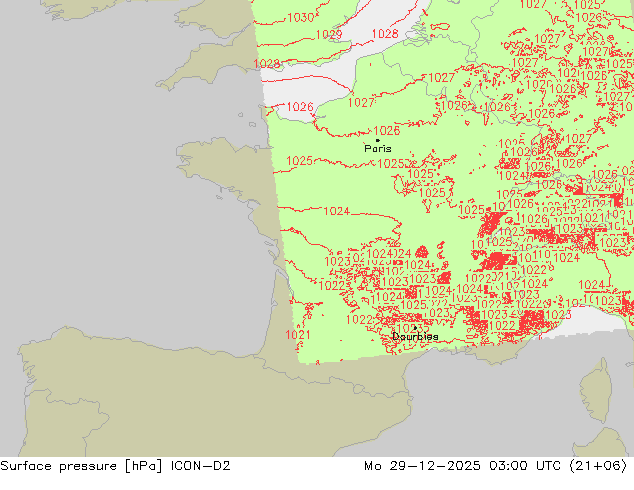Select the black dot marking Paris
Screen dimensions: 634x490
click(378, 140)
